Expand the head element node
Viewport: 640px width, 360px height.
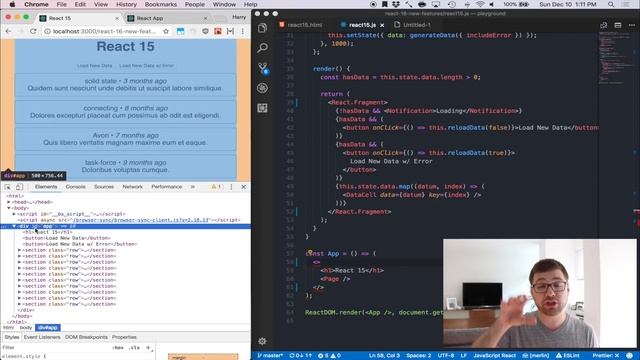click(9, 202)
